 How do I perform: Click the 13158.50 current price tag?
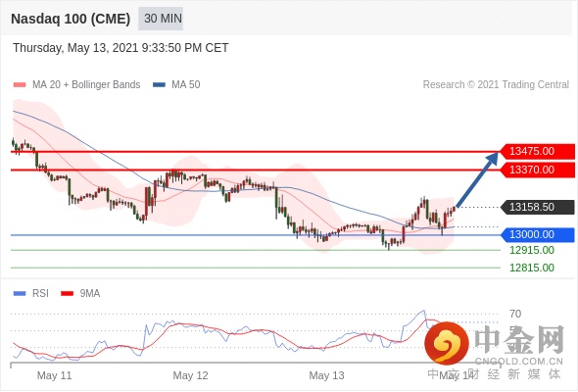[x=538, y=207]
